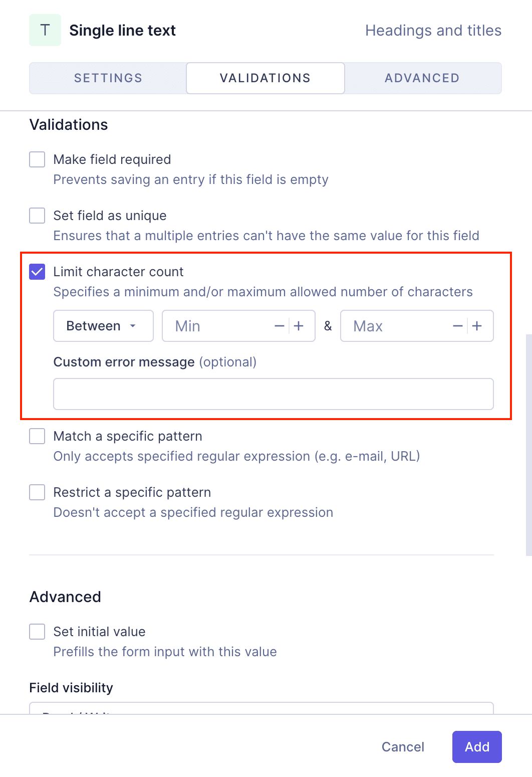Open the Validations tab
Image resolution: width=532 pixels, height=777 pixels.
265,78
